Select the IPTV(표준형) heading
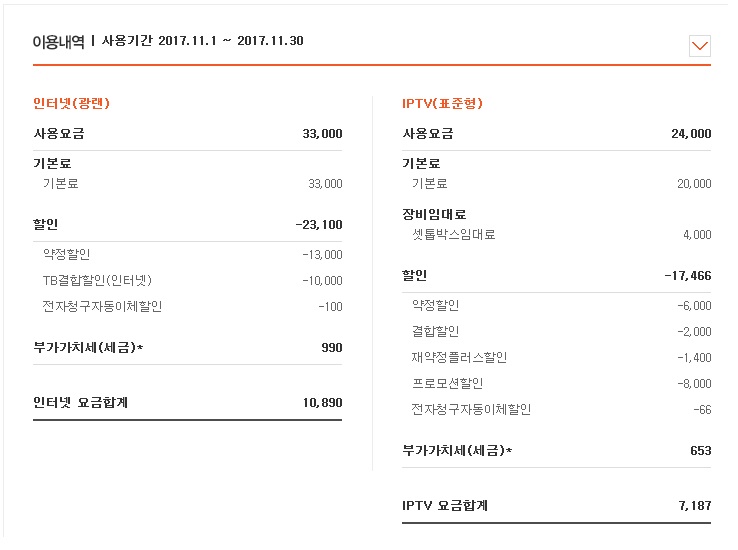The image size is (738, 550). click(442, 103)
